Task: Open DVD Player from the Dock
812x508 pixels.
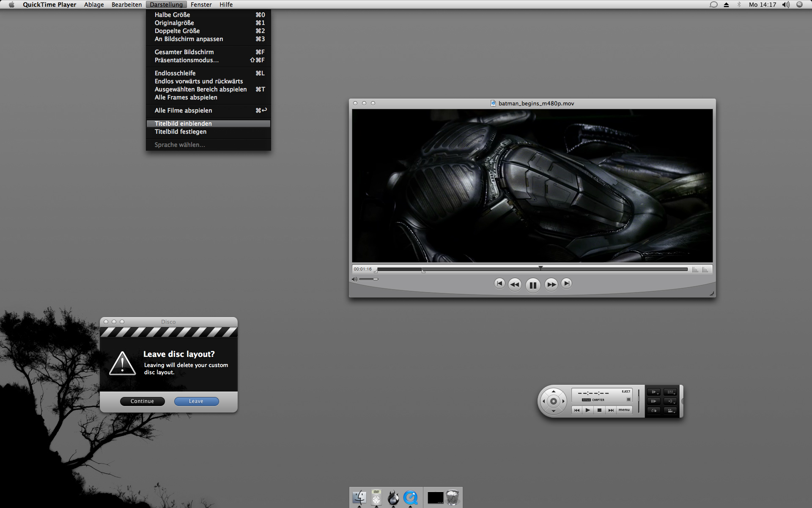Action: tap(376, 497)
